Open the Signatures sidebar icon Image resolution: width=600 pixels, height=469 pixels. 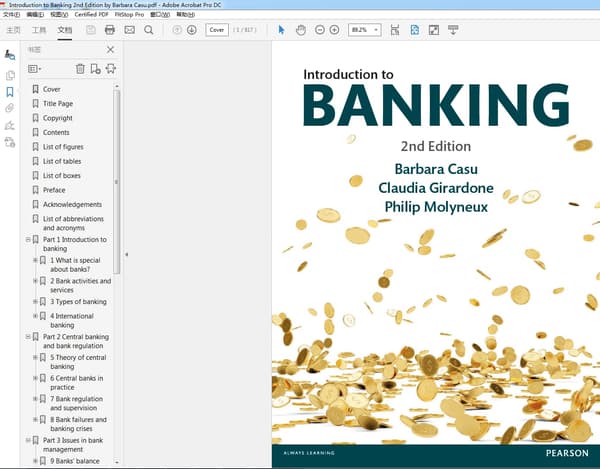pyautogui.click(x=10, y=125)
